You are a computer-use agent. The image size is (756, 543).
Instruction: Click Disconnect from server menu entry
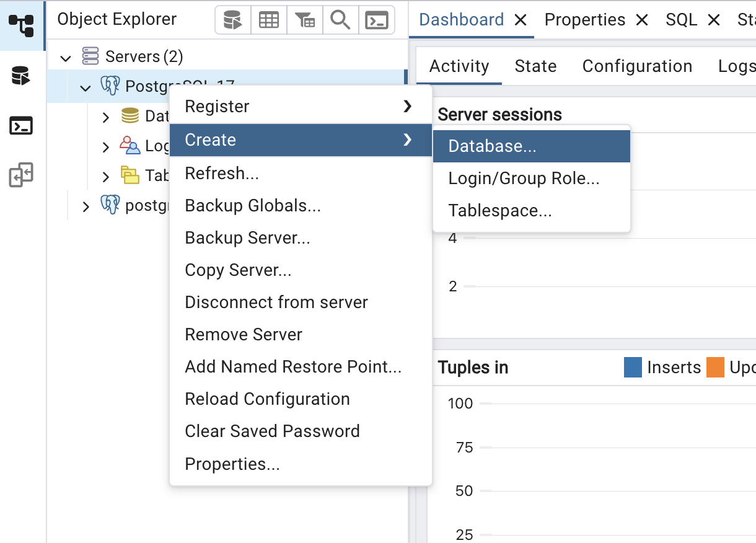pyautogui.click(x=276, y=302)
